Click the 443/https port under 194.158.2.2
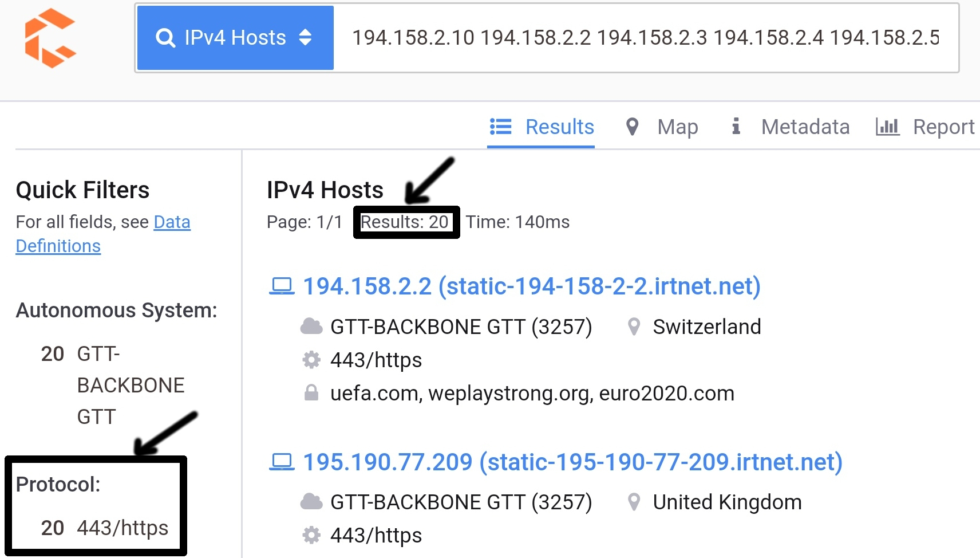The width and height of the screenshot is (980, 558). click(x=376, y=360)
